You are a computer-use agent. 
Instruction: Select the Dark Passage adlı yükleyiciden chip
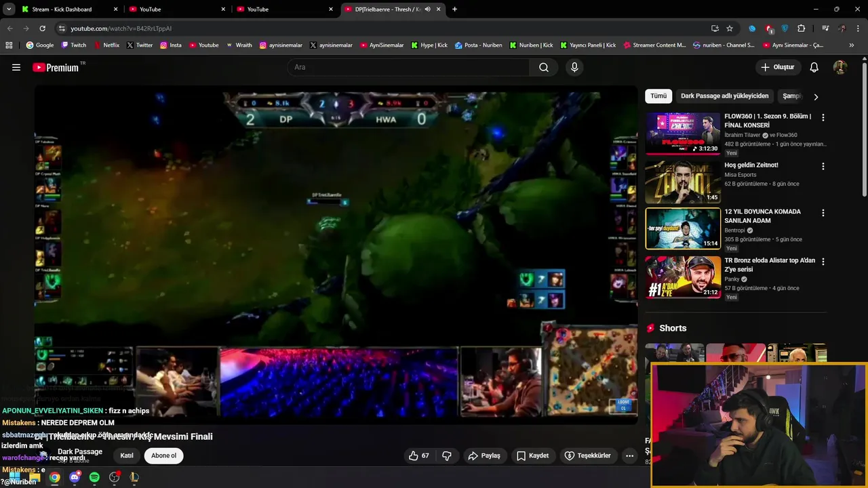point(725,96)
